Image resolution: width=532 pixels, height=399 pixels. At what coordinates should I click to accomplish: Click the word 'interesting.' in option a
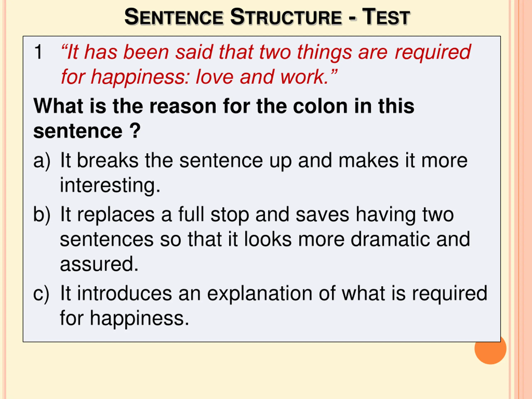(x=110, y=186)
